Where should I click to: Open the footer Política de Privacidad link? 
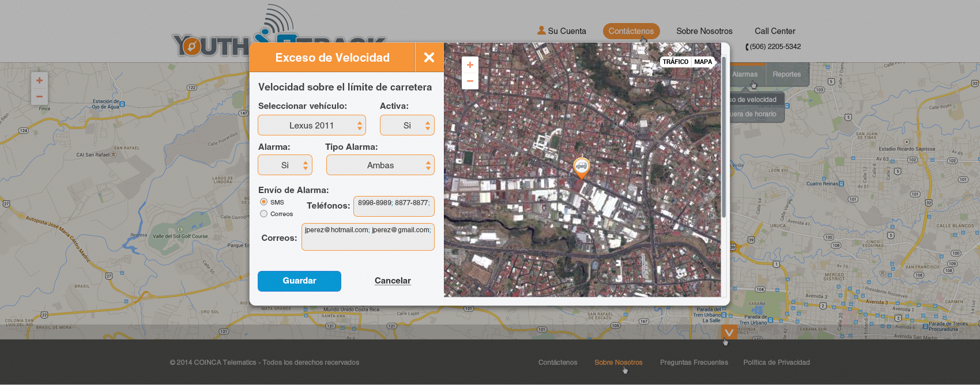(777, 363)
